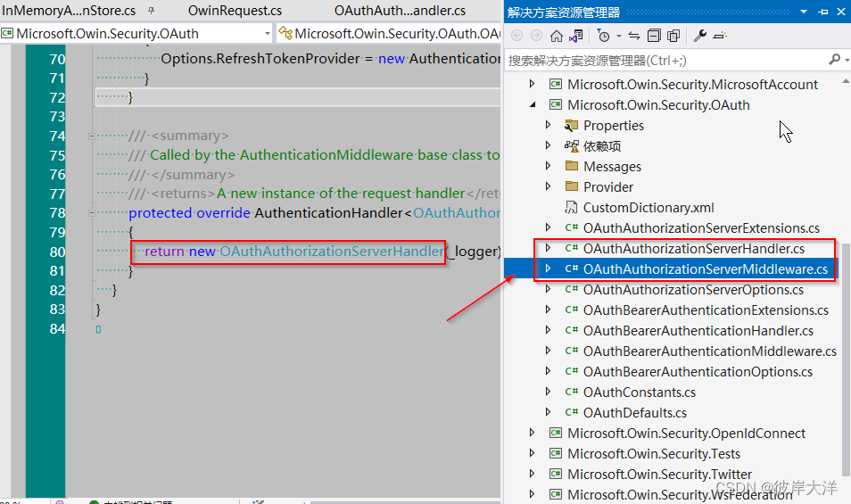Select Microsoft.Owin.Security.Twitter project

click(x=659, y=475)
